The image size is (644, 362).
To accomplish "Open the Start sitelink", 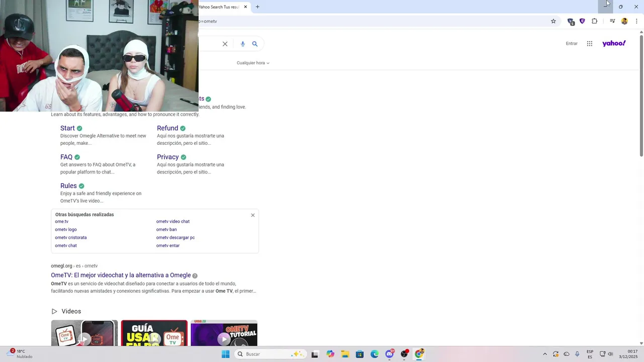I will point(67,128).
